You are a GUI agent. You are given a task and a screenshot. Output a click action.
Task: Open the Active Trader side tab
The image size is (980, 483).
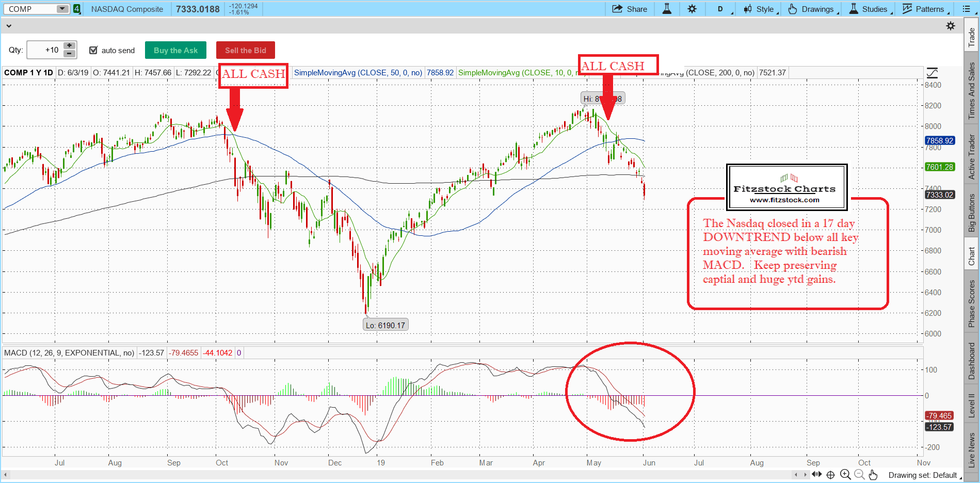click(x=972, y=157)
